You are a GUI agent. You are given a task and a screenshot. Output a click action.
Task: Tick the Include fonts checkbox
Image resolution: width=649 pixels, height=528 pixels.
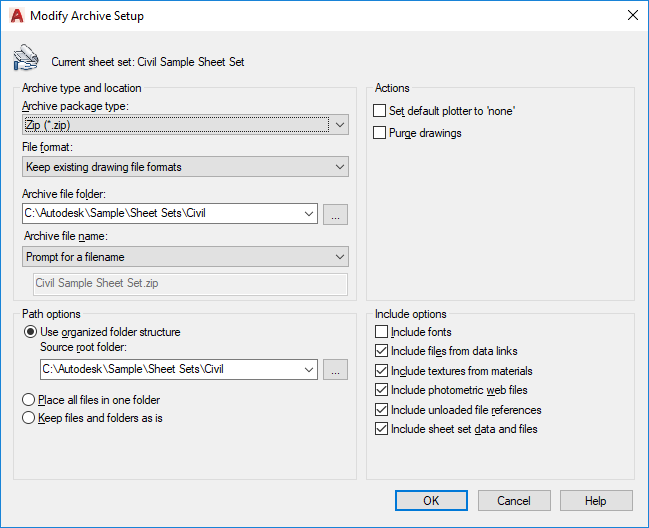[380, 332]
